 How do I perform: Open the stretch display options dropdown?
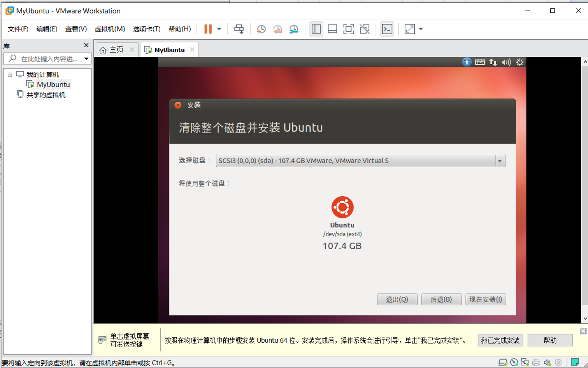pos(421,29)
